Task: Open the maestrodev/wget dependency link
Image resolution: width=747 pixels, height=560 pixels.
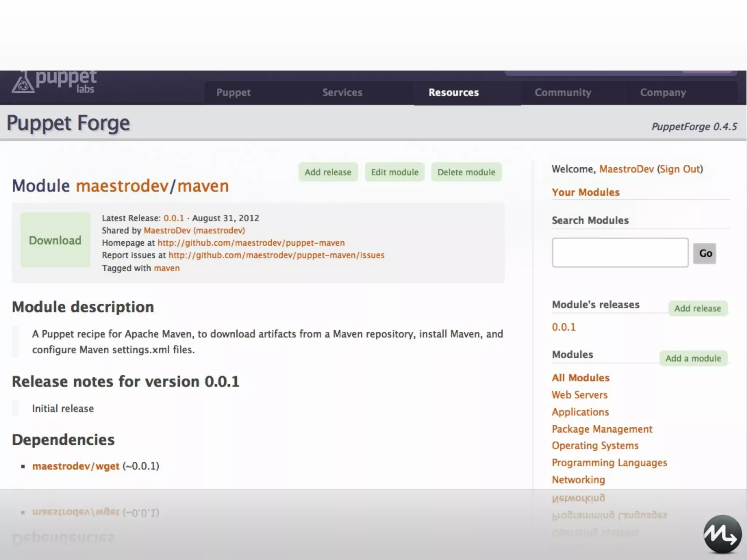Action: coord(76,466)
